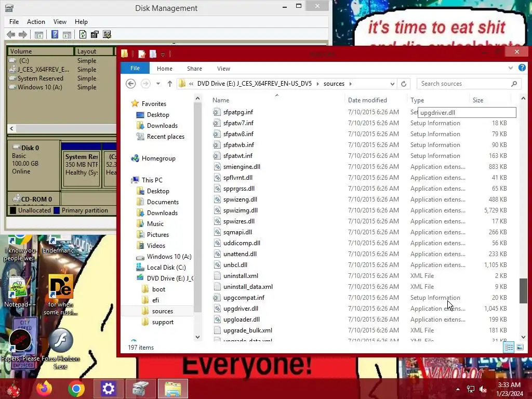Viewport: 532px width, 399px height.
Task: Switch to Large icons view button
Action: coord(520,347)
